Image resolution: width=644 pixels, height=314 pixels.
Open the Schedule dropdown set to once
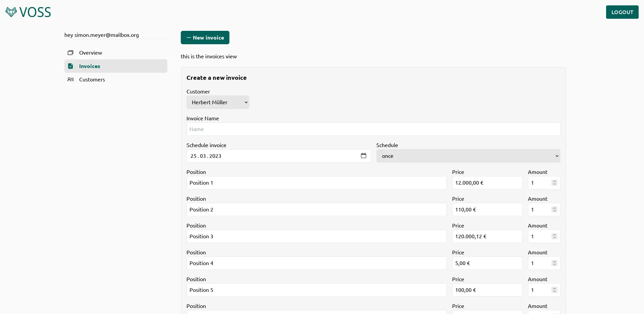[x=468, y=156]
